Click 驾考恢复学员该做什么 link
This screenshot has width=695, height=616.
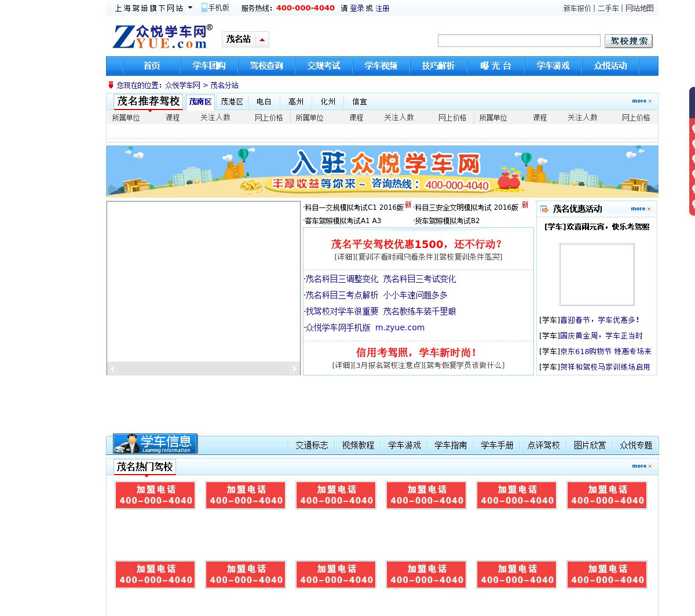[463, 365]
